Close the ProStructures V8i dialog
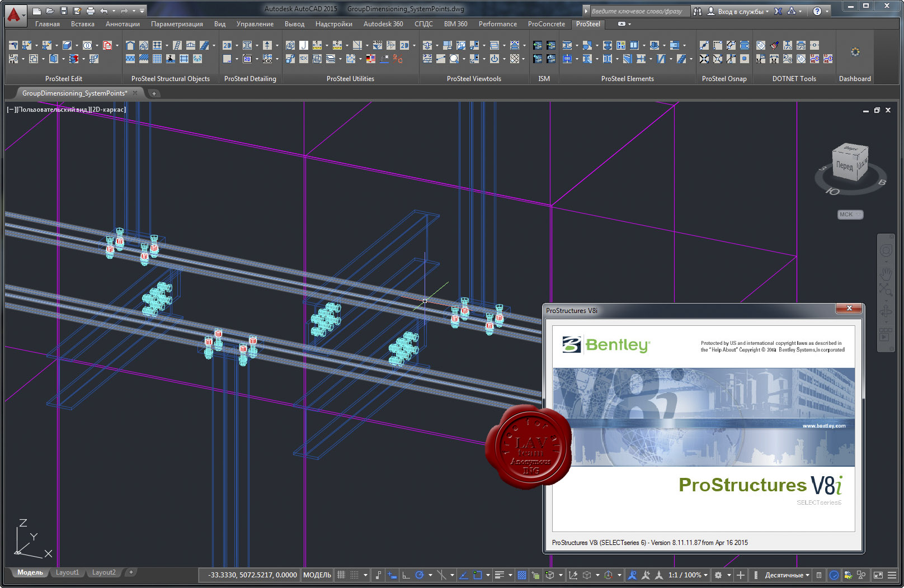 (x=849, y=309)
